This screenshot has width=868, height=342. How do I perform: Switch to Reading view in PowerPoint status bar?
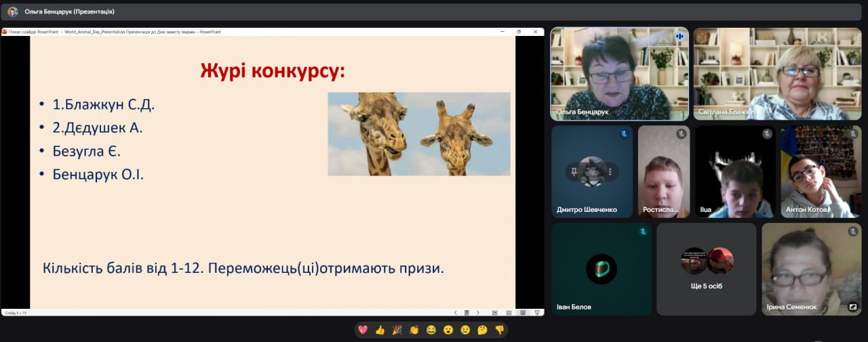(523, 313)
